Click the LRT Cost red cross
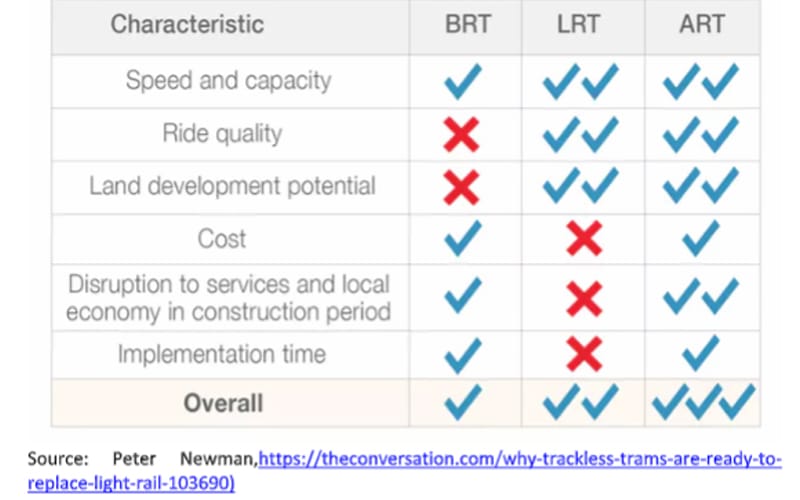The image size is (800, 500). (584, 239)
